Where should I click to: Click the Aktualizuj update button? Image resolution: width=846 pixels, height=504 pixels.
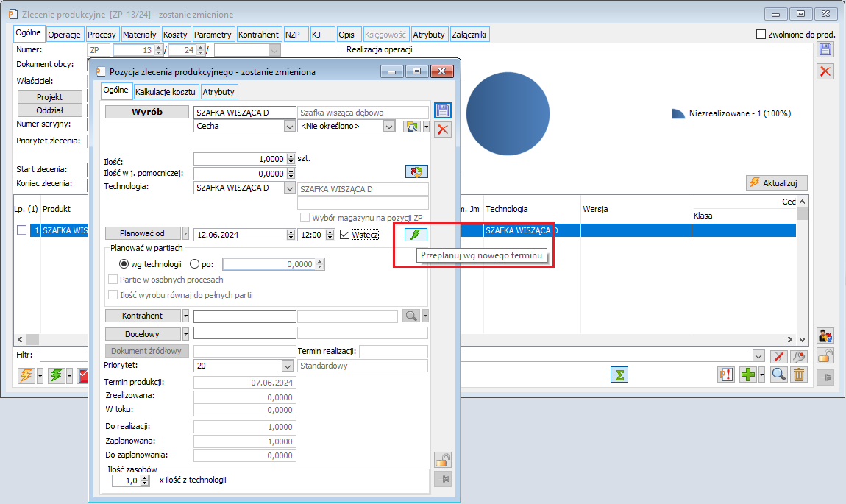click(x=777, y=183)
